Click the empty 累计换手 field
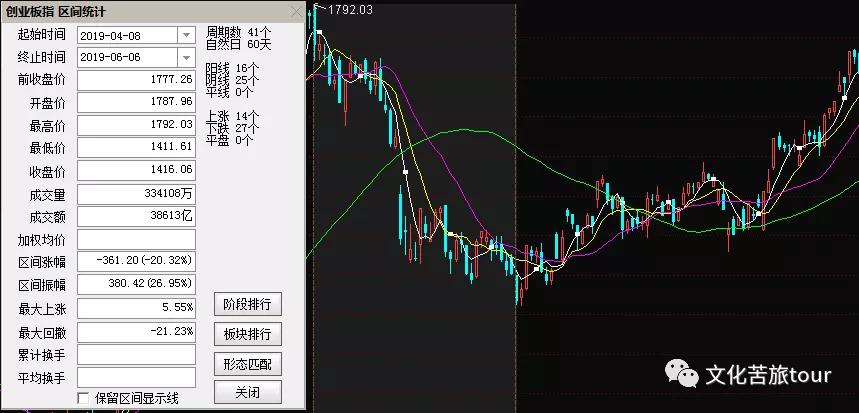This screenshot has height=413, width=859. [x=136, y=354]
